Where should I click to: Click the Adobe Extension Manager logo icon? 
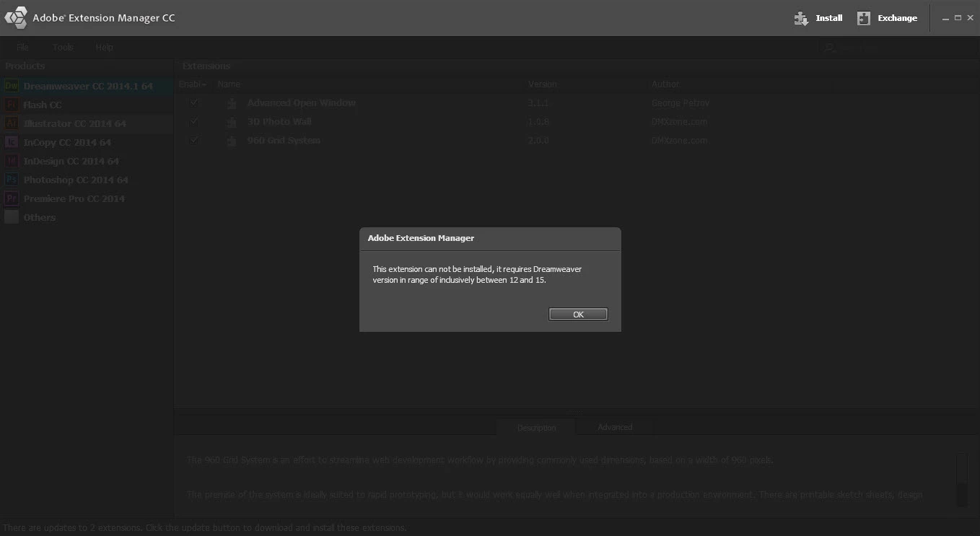coord(16,17)
